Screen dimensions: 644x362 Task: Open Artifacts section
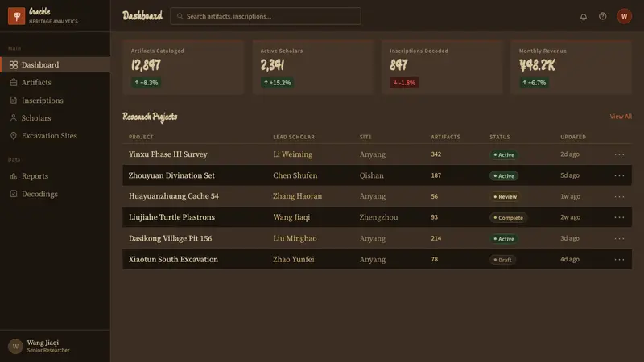click(x=55, y=83)
